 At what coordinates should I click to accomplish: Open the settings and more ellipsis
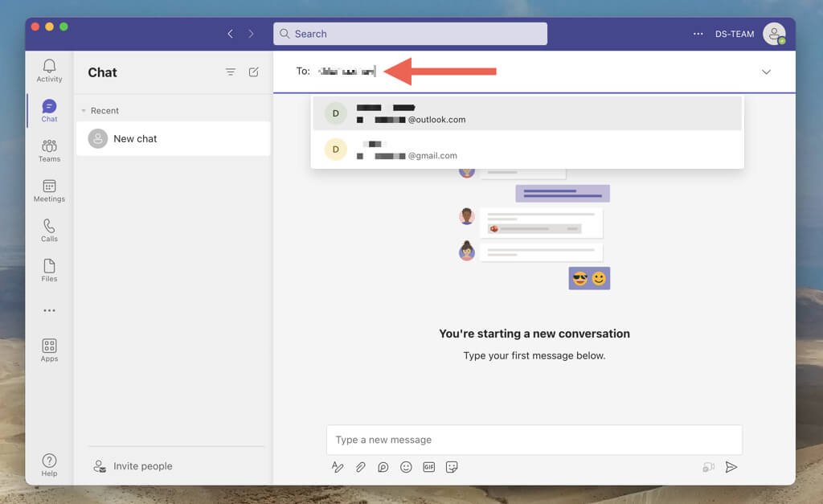click(x=698, y=34)
